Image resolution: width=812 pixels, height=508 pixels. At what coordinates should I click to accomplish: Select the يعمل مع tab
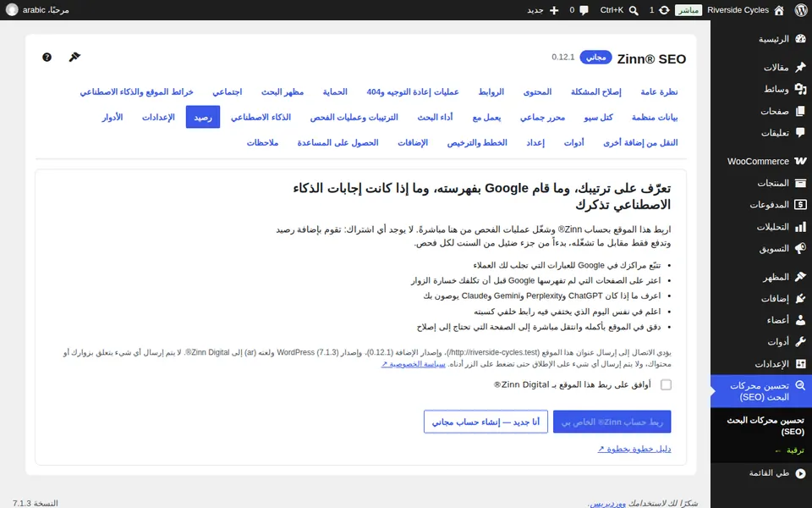(487, 117)
